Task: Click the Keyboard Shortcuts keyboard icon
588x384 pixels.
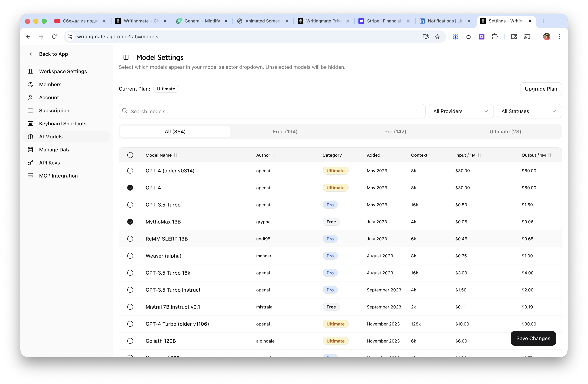Action: click(30, 124)
